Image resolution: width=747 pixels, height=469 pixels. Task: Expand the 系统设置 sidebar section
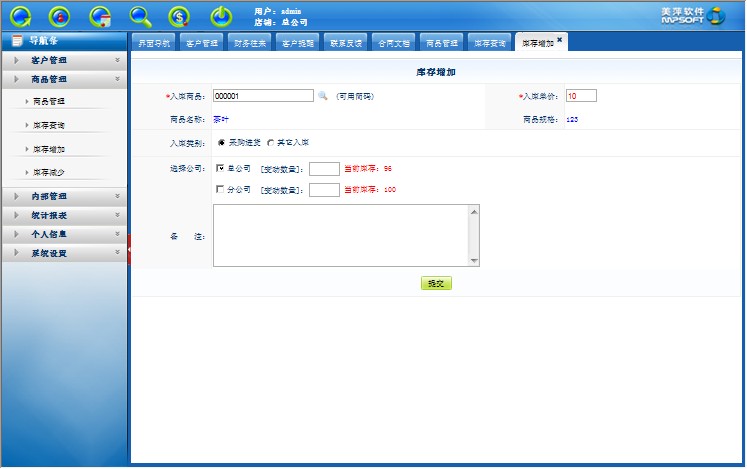point(64,254)
